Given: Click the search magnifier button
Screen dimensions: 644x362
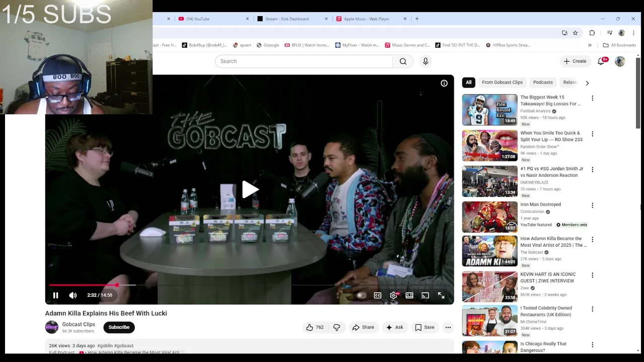Looking at the screenshot, I should [x=403, y=61].
